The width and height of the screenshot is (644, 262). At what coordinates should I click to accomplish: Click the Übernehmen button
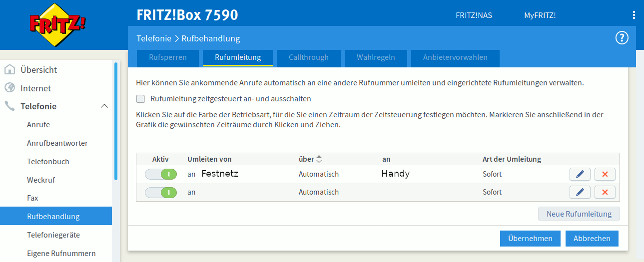(530, 239)
